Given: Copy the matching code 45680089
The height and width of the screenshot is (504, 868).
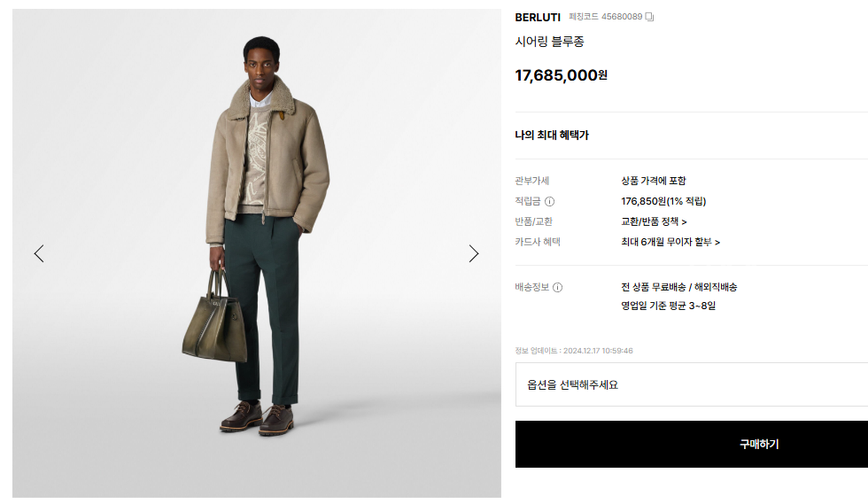Looking at the screenshot, I should [649, 17].
